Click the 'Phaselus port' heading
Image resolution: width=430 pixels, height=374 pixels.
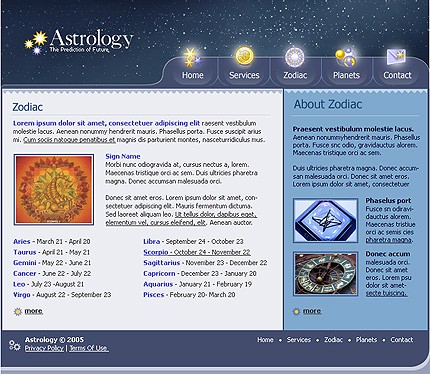(388, 200)
